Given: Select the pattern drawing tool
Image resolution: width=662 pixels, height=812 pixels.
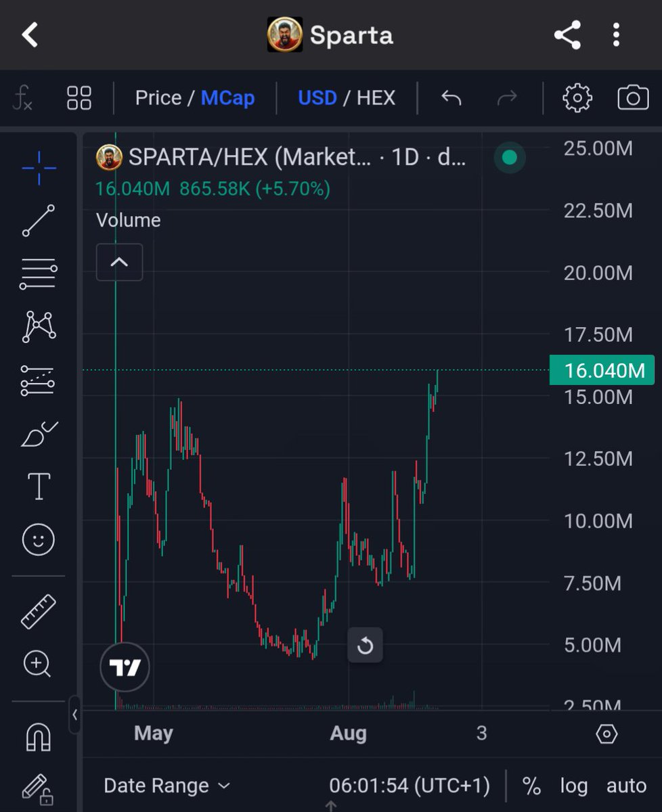Looking at the screenshot, I should click(38, 327).
